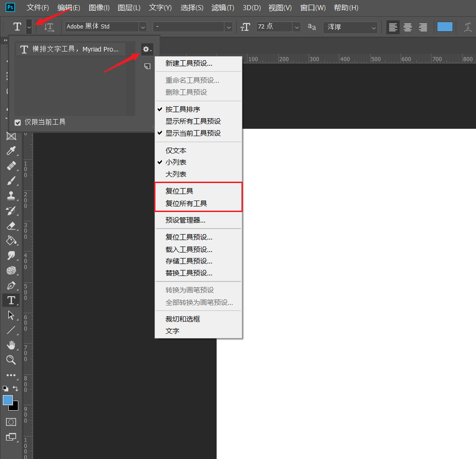Toggle the 仅限当前工具 checkbox
This screenshot has width=476, height=459.
pos(18,122)
